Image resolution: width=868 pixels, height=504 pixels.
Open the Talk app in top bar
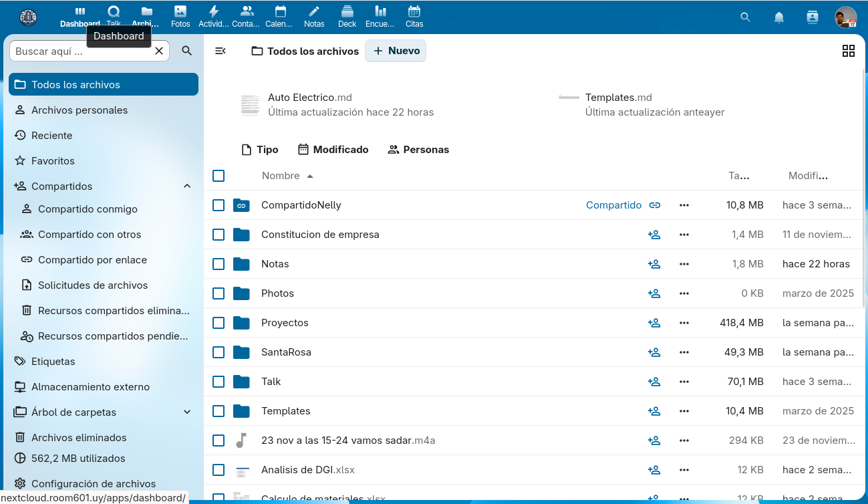pyautogui.click(x=114, y=17)
